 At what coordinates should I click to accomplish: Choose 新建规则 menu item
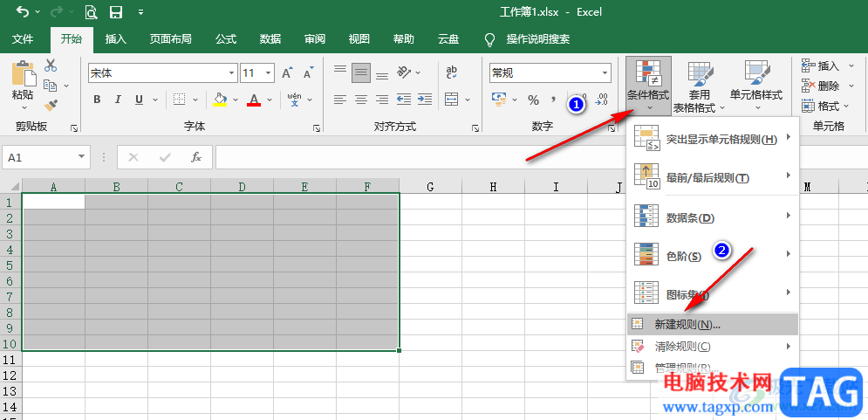[x=713, y=325]
